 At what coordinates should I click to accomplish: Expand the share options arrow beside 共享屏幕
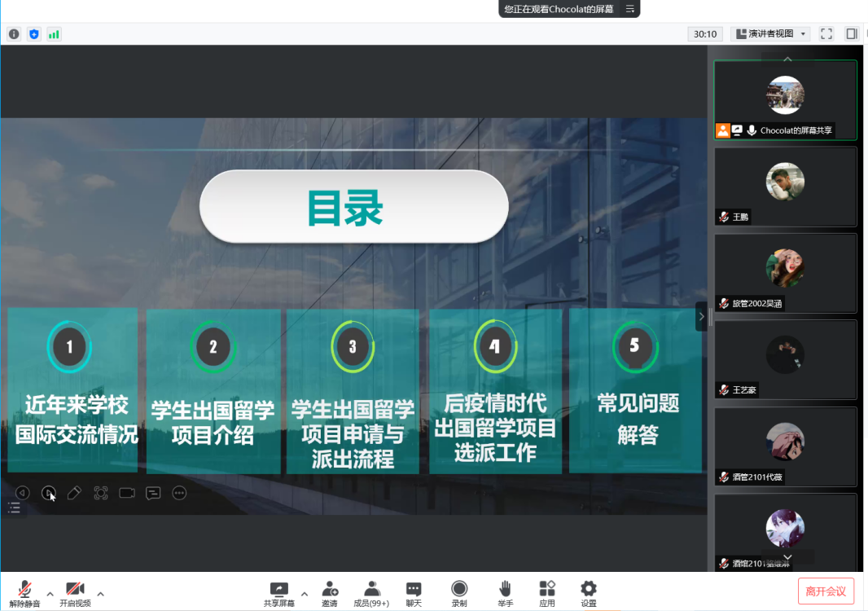[x=305, y=593]
